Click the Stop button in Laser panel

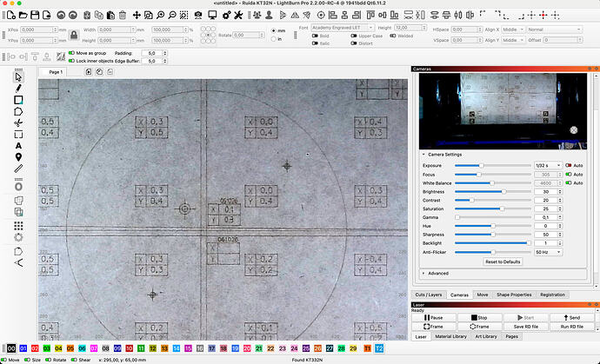point(479,318)
